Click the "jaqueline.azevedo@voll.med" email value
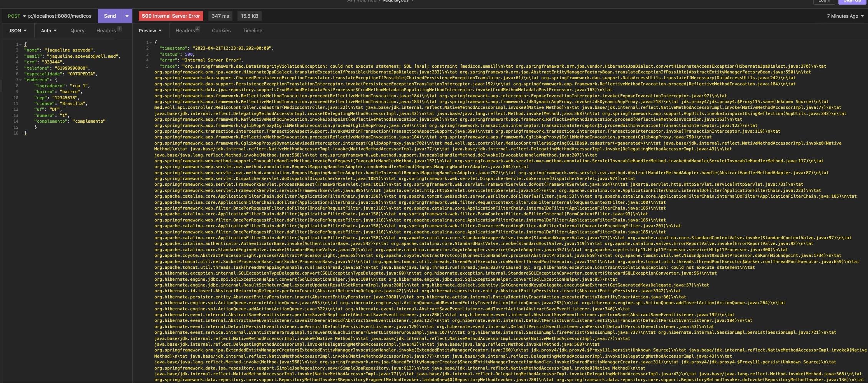The width and height of the screenshot is (868, 383). tap(83, 56)
